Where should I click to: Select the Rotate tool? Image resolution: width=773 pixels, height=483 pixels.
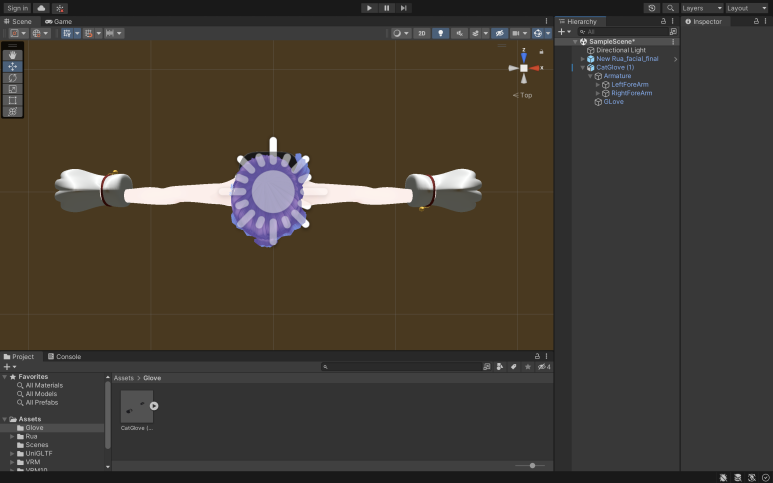pos(12,78)
